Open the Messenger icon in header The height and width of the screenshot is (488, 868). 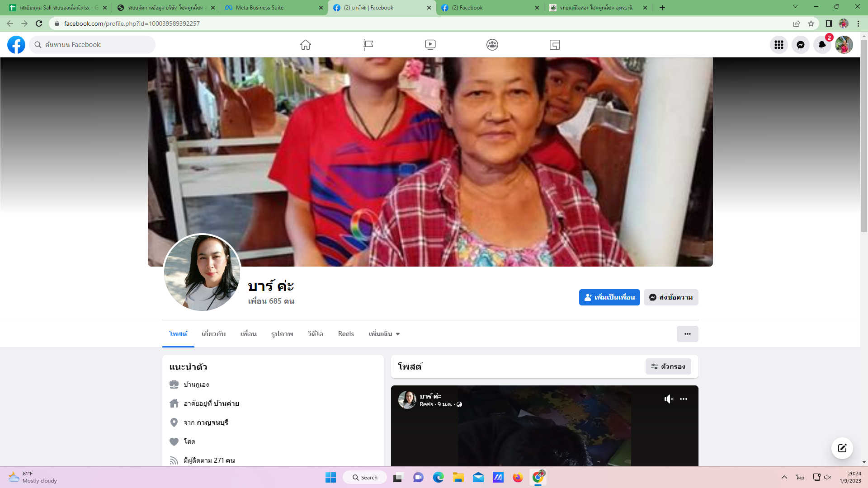coord(800,45)
